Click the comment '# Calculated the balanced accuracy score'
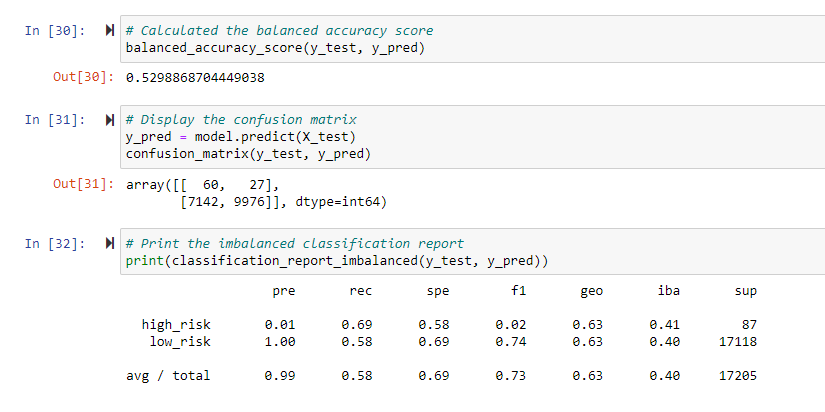Viewport: 825px width, 412px height. (x=279, y=31)
